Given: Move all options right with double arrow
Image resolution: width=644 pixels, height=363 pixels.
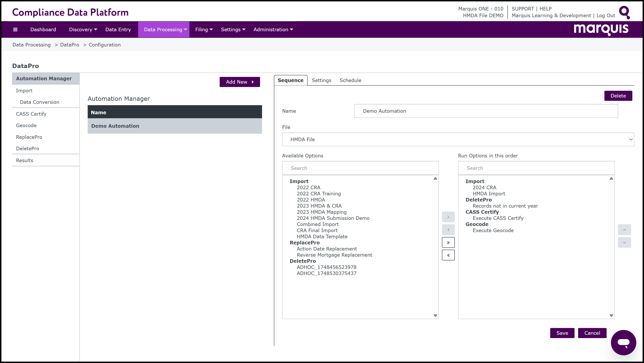Looking at the screenshot, I should (x=448, y=242).
